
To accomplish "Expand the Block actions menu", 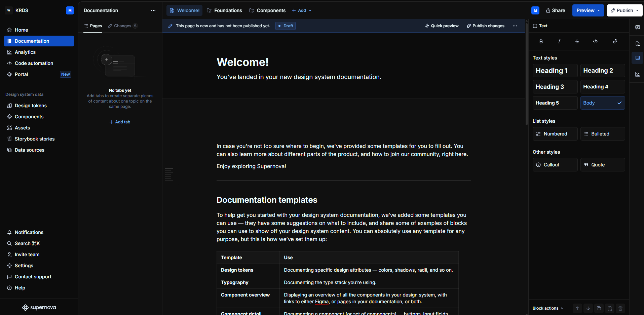I will pos(547,308).
